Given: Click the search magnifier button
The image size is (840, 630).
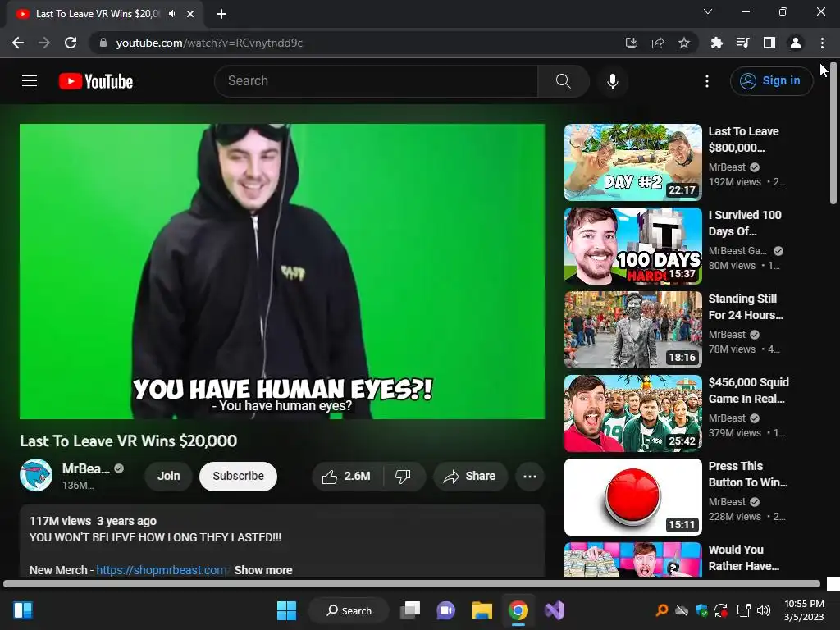Looking at the screenshot, I should pos(563,81).
